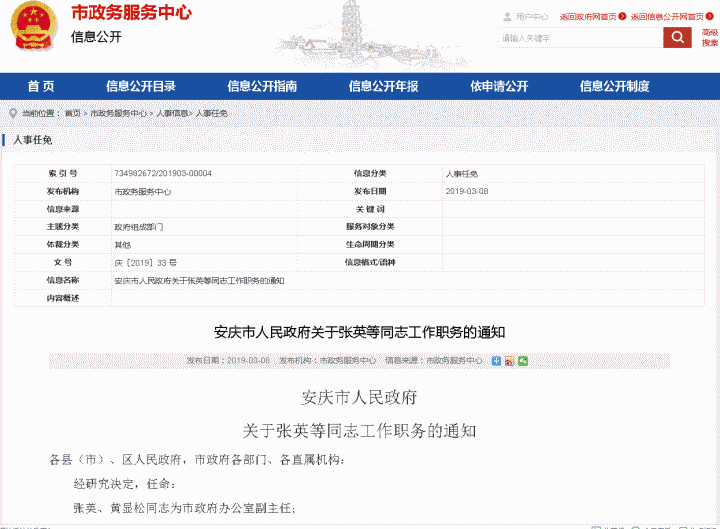Click arrow icon after 返回政府网首页
The height and width of the screenshot is (529, 720).
[622, 16]
